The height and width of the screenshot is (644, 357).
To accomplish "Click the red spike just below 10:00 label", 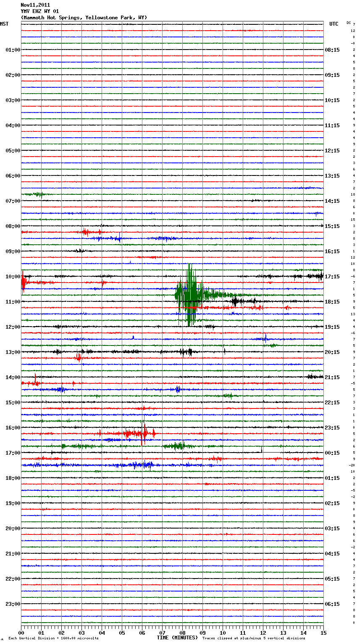I will coord(23,283).
